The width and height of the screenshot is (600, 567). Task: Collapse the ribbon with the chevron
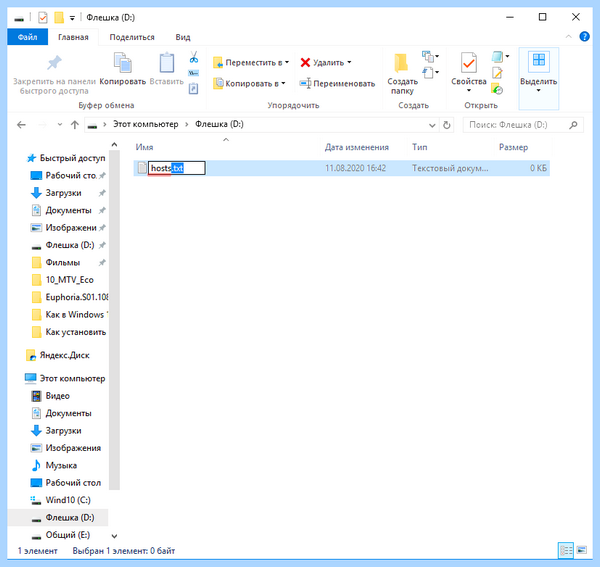point(569,37)
